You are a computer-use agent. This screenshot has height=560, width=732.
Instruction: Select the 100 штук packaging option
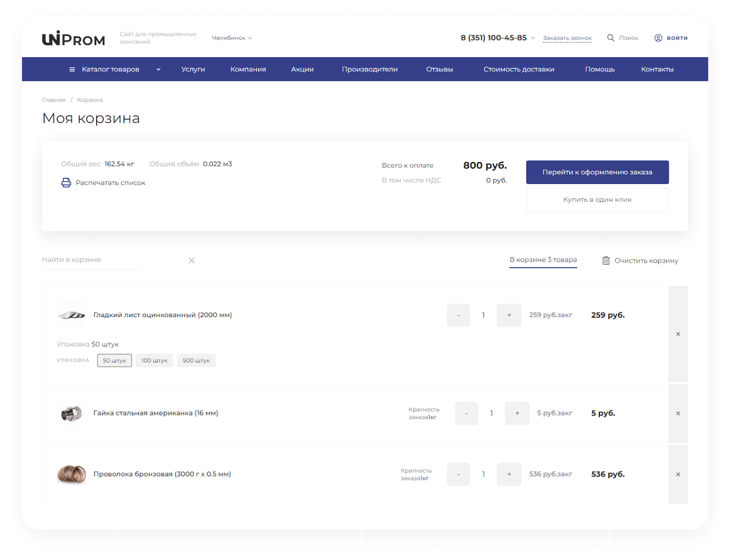click(x=154, y=360)
